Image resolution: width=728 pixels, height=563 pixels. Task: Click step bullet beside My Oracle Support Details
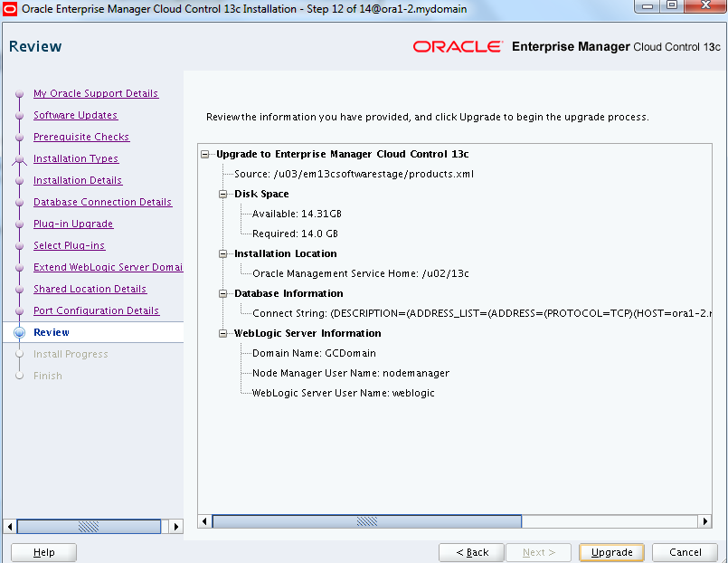pyautogui.click(x=19, y=94)
